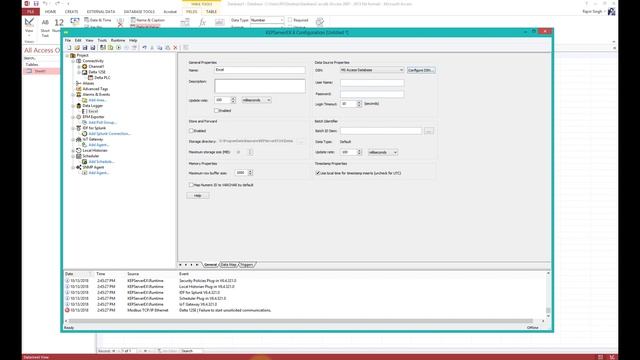Click the Alarms & Events node icon

[x=79, y=94]
